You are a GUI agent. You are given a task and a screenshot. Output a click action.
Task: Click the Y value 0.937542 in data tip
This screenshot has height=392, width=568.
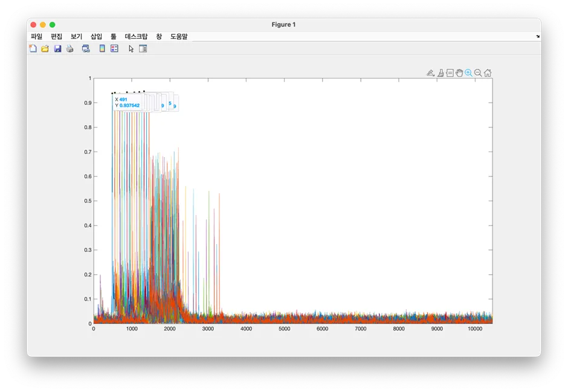[x=129, y=105]
